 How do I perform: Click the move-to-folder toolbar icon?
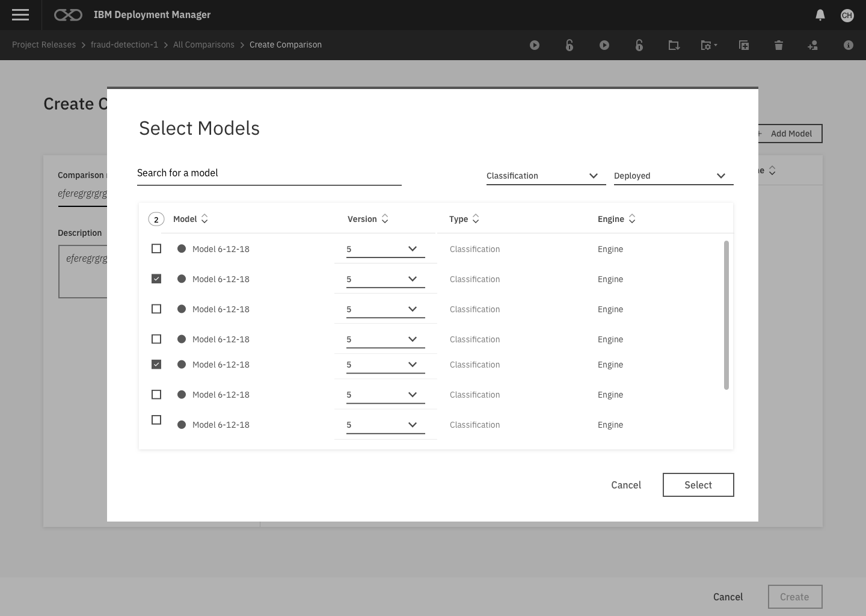674,45
